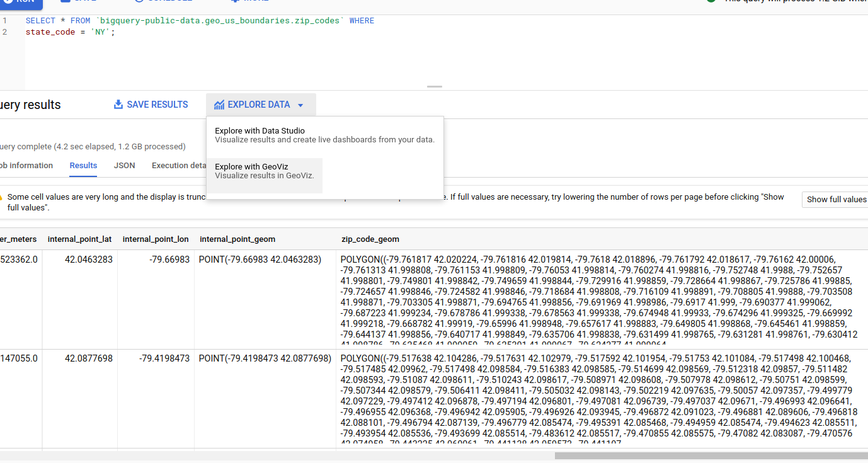The width and height of the screenshot is (868, 463).
Task: Collapse the Explore Data dropdown arrow
Action: (300, 105)
